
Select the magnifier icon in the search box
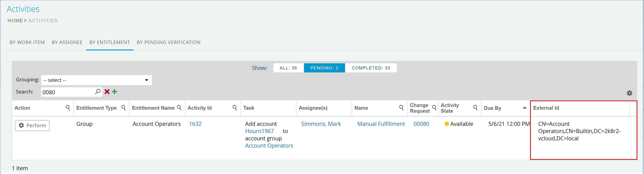tap(98, 91)
